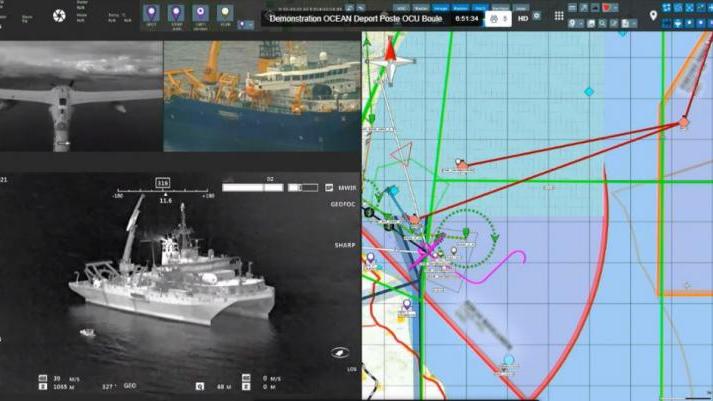Click the white location pin icon
Viewport: 713px width, 401px height.
point(653,15)
